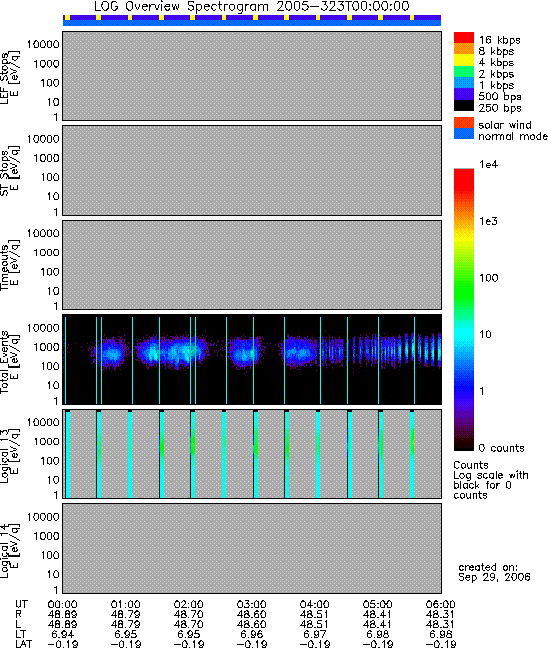Viewport: 548px width, 648px height.
Task: Click the 'LAT' row header
Action: pos(23,644)
